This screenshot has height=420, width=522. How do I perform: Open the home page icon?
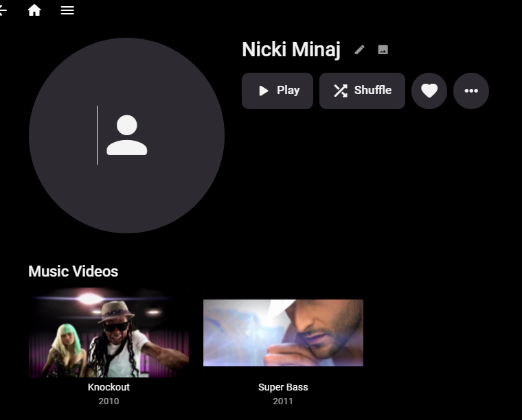34,10
